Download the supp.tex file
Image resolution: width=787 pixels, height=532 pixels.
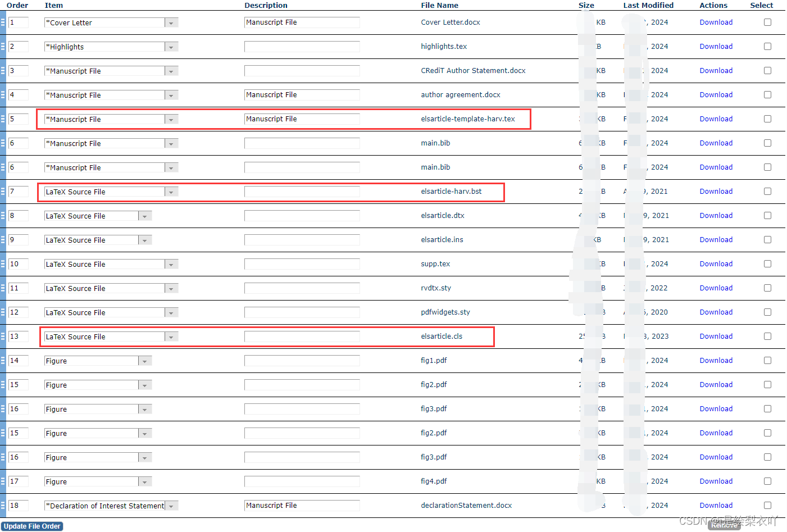(x=716, y=264)
